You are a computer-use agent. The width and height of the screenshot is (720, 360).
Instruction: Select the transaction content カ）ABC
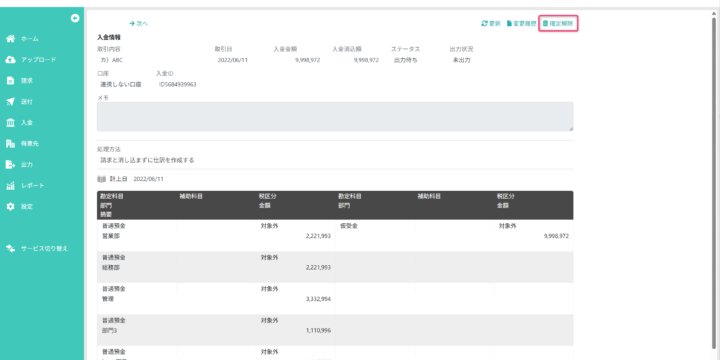[112, 60]
